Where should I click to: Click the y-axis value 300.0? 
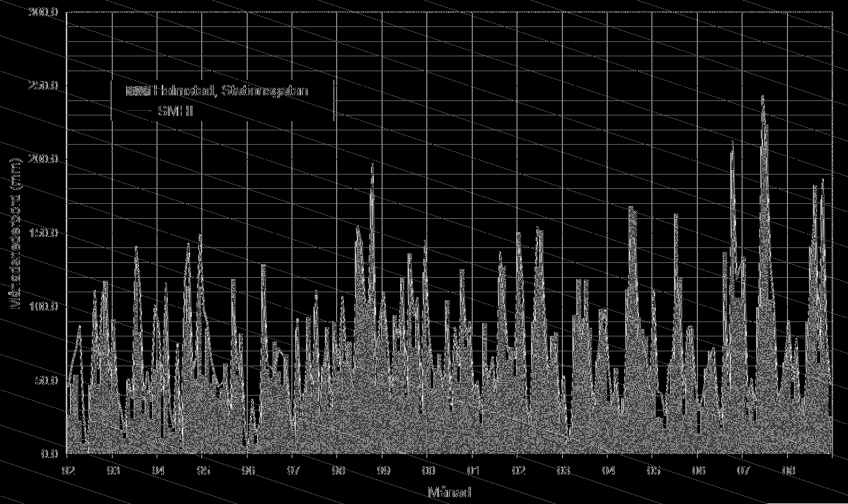[x=44, y=13]
